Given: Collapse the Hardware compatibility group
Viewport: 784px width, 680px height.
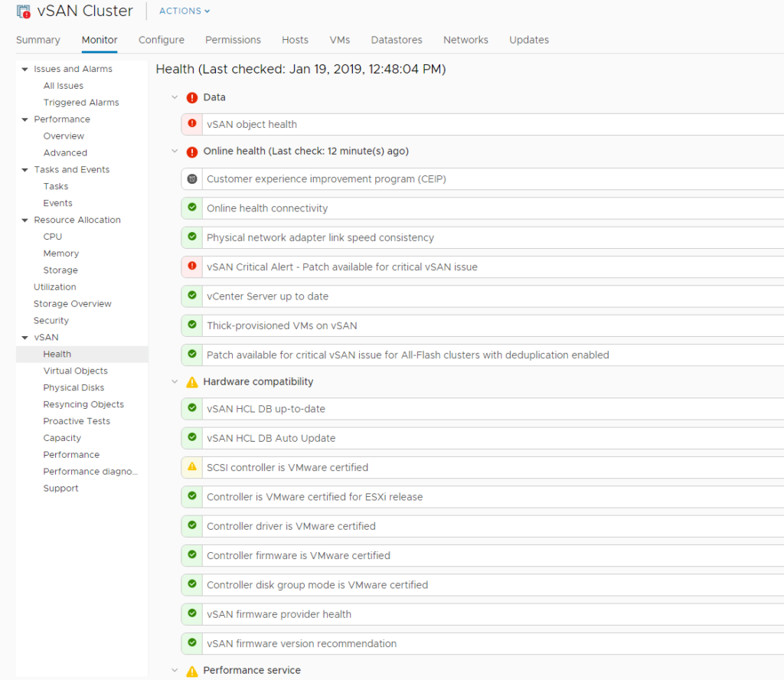Looking at the screenshot, I should pyautogui.click(x=175, y=381).
